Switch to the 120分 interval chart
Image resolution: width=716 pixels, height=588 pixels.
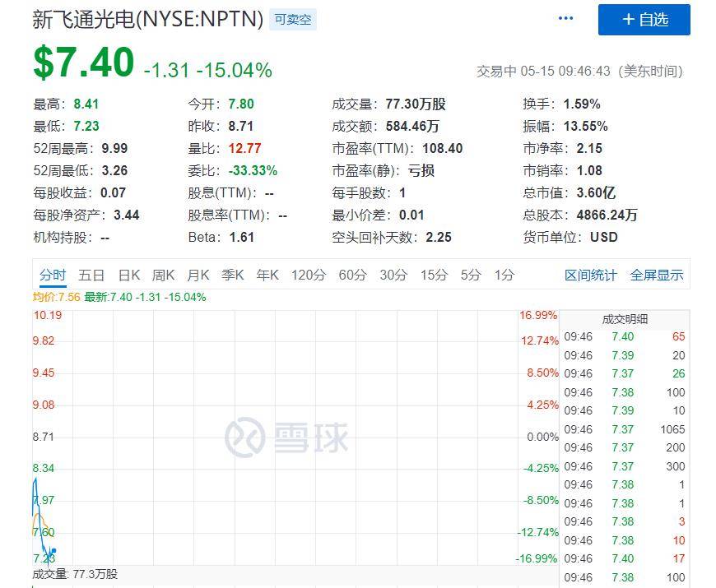309,275
